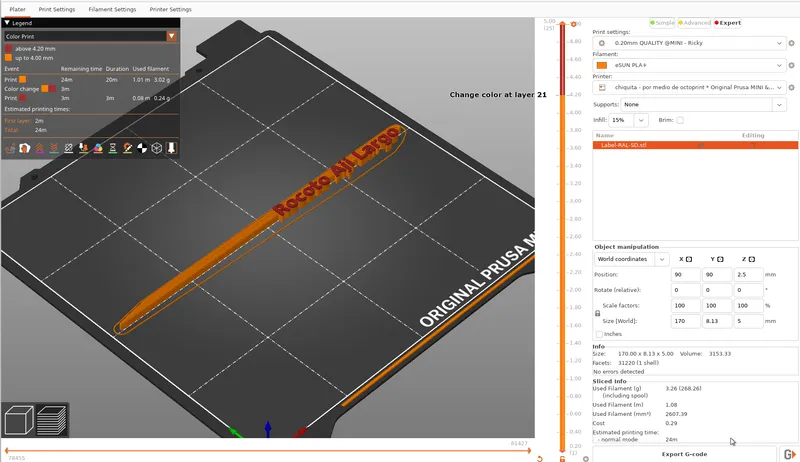Open Print settings preset dropdown
The height and width of the screenshot is (462, 800).
click(x=689, y=43)
